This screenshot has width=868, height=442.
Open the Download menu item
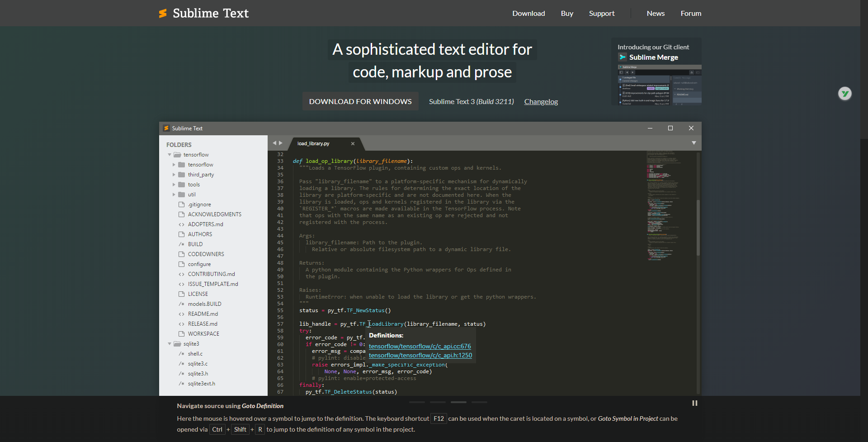(528, 14)
